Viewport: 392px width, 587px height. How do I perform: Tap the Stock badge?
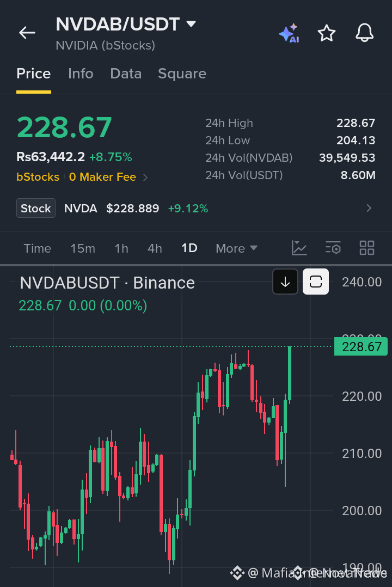coord(36,208)
